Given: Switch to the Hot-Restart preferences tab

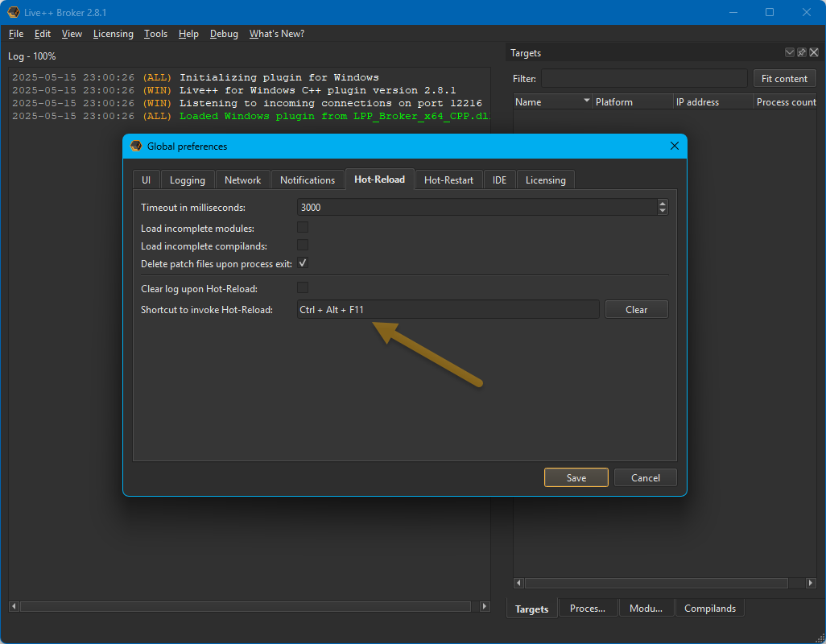Looking at the screenshot, I should (x=448, y=180).
